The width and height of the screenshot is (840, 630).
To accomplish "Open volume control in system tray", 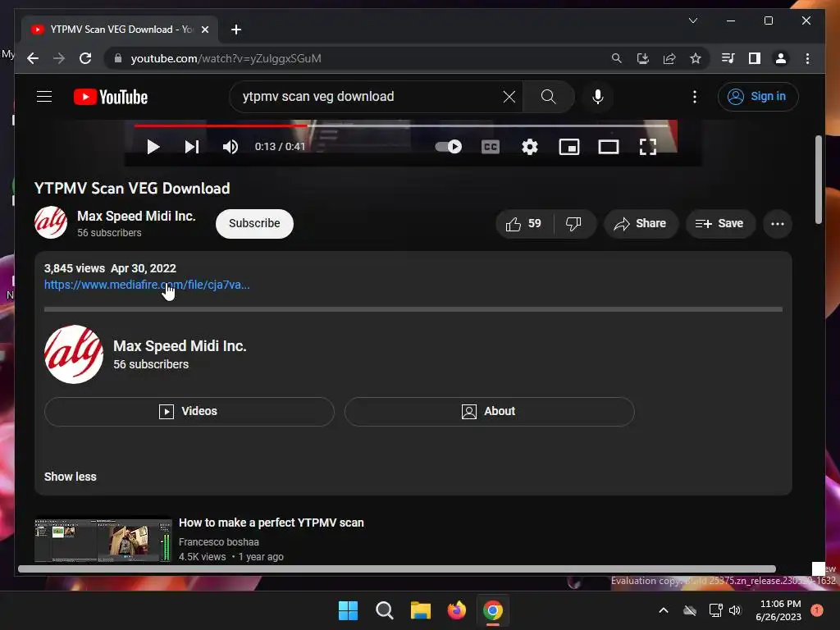I will click(x=735, y=610).
